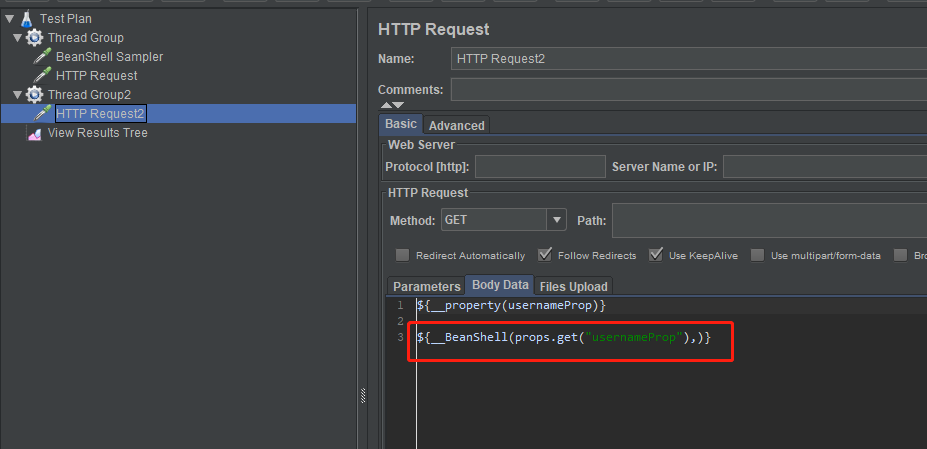927x449 pixels.
Task: Click the Name field containing HTTP Request2
Action: [x=689, y=59]
